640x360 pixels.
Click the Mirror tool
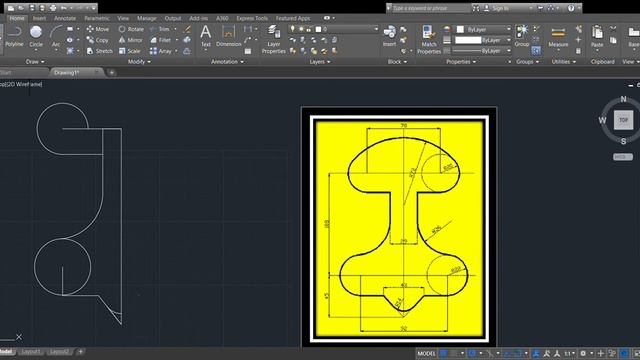point(131,40)
